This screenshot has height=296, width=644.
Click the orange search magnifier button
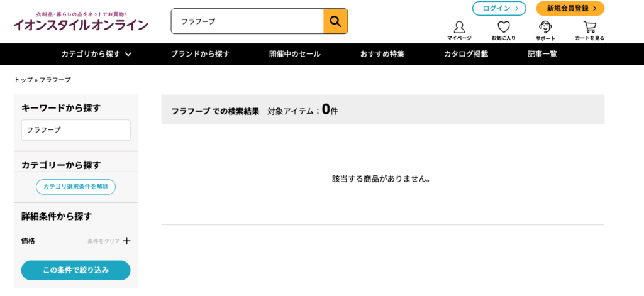click(335, 21)
